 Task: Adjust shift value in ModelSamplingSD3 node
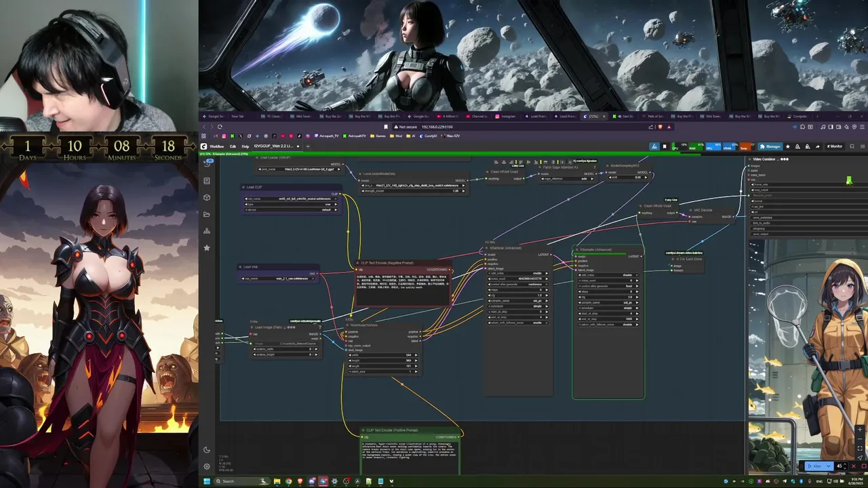tap(628, 178)
